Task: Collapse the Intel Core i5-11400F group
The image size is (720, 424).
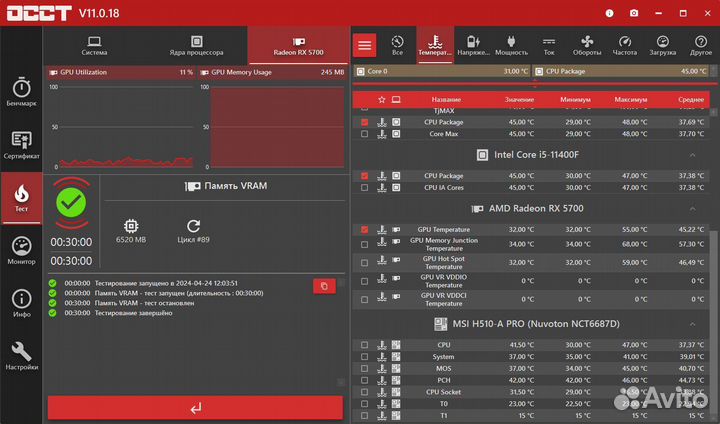Action: [692, 155]
